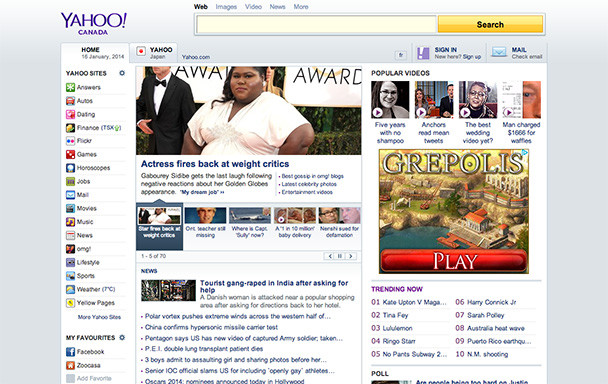Click Play on the Grepolis ad
This screenshot has height=384, width=608.
(x=454, y=261)
